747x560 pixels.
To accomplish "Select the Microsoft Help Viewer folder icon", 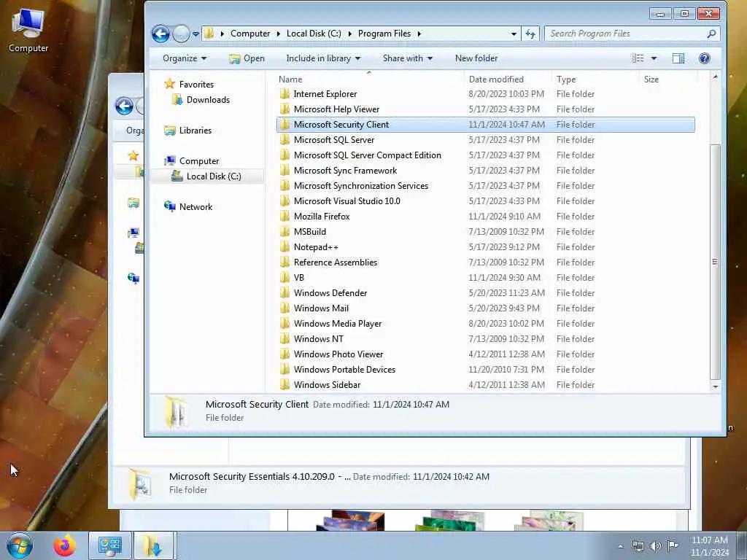I will click(x=285, y=109).
